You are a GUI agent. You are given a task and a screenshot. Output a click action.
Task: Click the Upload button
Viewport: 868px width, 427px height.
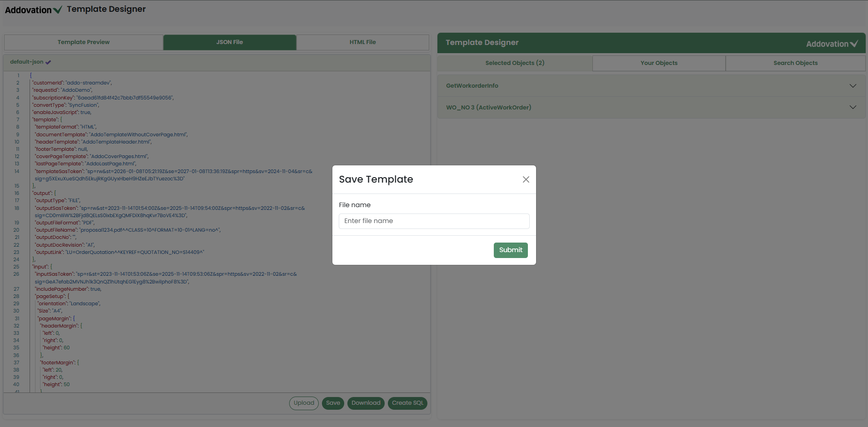pos(304,403)
